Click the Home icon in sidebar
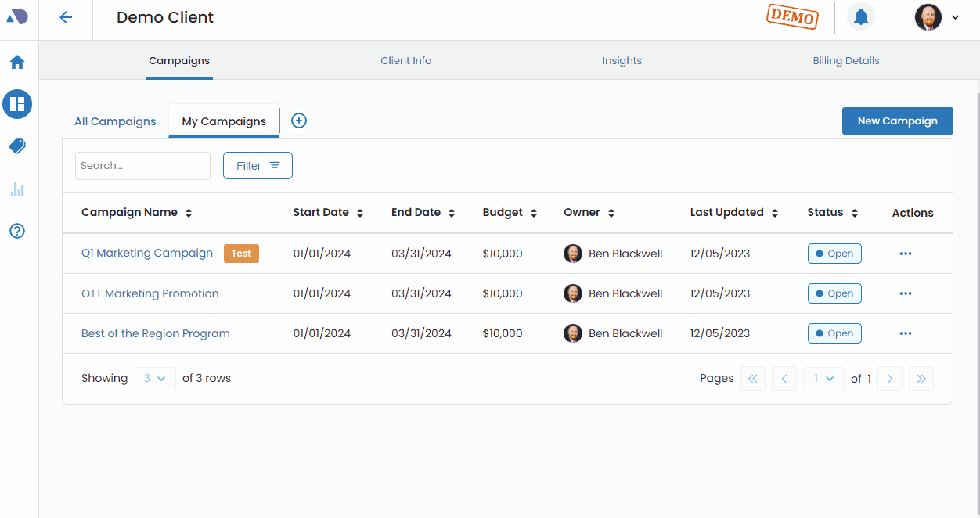 tap(17, 63)
